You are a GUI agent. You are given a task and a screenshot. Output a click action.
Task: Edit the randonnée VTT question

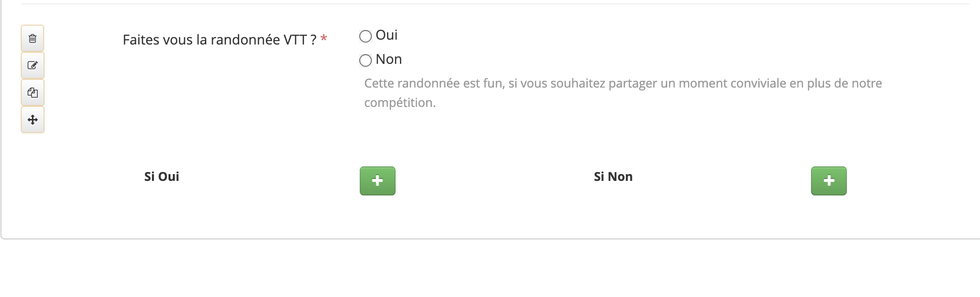(32, 65)
